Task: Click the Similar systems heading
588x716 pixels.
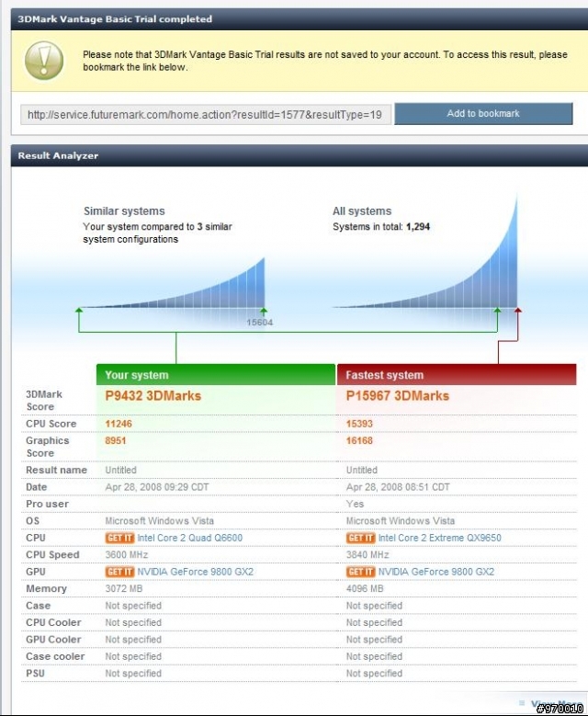Action: 124,211
